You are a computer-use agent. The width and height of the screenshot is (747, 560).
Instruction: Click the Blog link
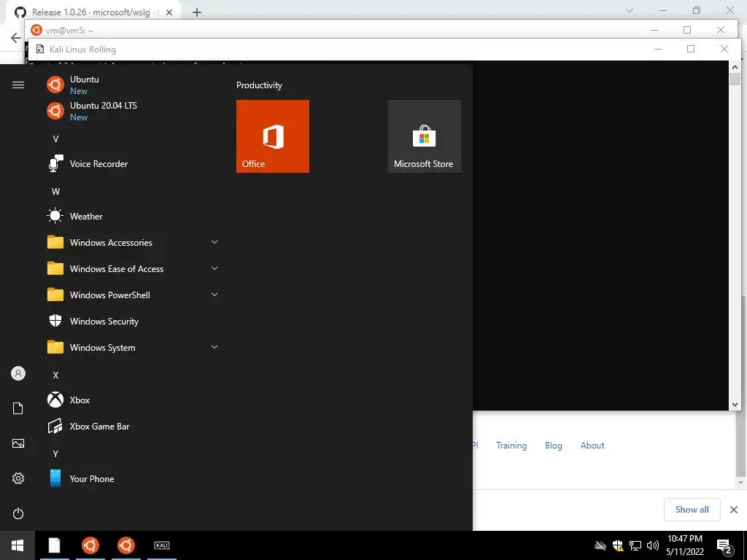pyautogui.click(x=553, y=446)
